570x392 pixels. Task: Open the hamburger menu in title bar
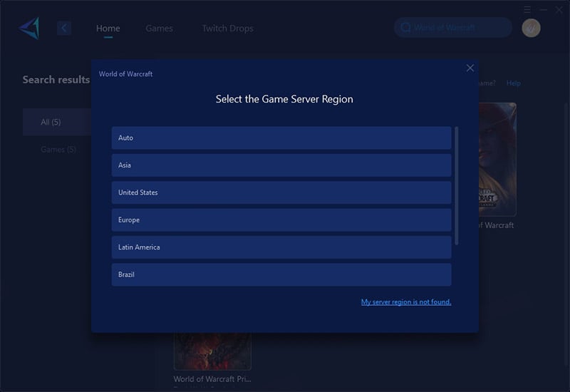527,9
